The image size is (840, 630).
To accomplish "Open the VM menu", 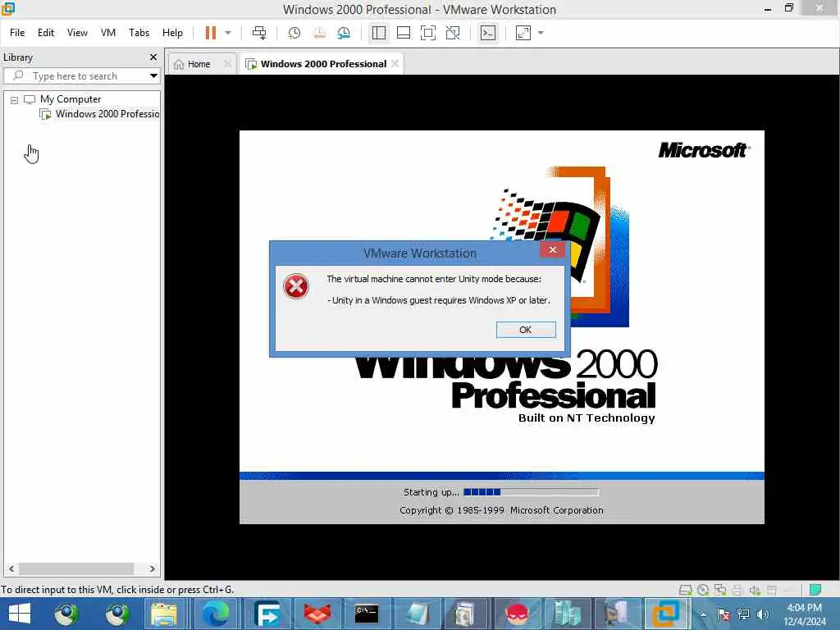I will point(108,33).
